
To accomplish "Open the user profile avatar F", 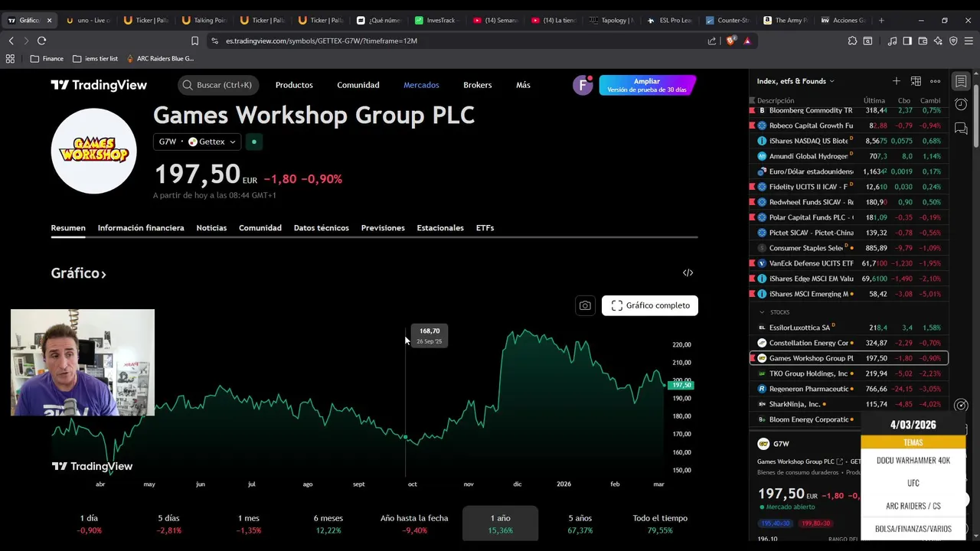I will coord(583,85).
